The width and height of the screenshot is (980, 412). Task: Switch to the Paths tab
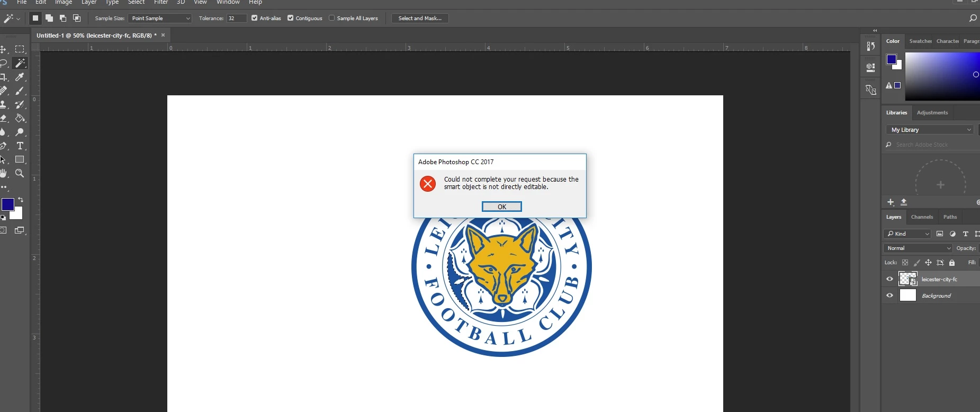950,217
